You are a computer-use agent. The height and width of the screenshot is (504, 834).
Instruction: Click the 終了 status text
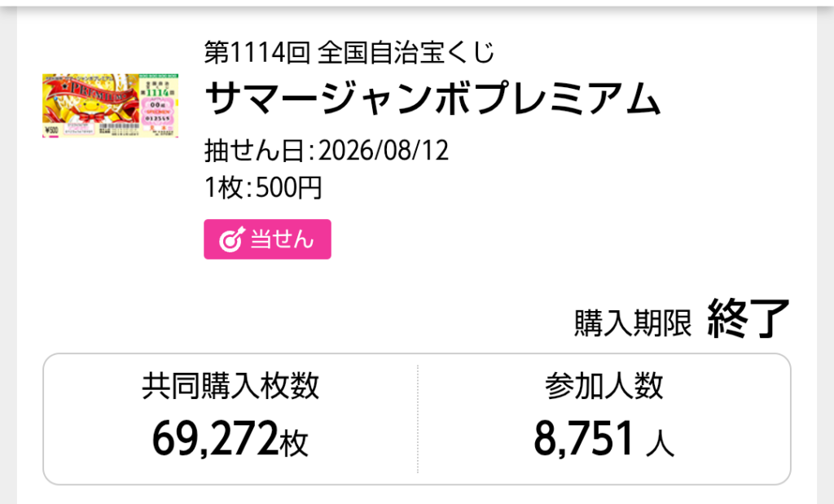(x=748, y=318)
